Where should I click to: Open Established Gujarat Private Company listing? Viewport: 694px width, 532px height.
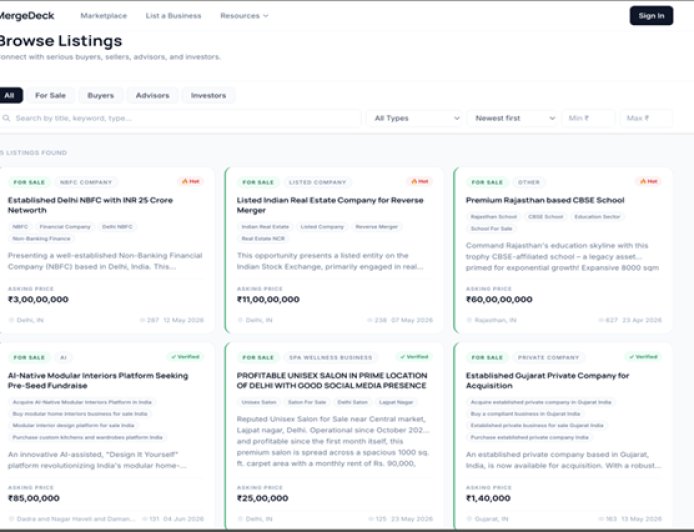pyautogui.click(x=547, y=380)
